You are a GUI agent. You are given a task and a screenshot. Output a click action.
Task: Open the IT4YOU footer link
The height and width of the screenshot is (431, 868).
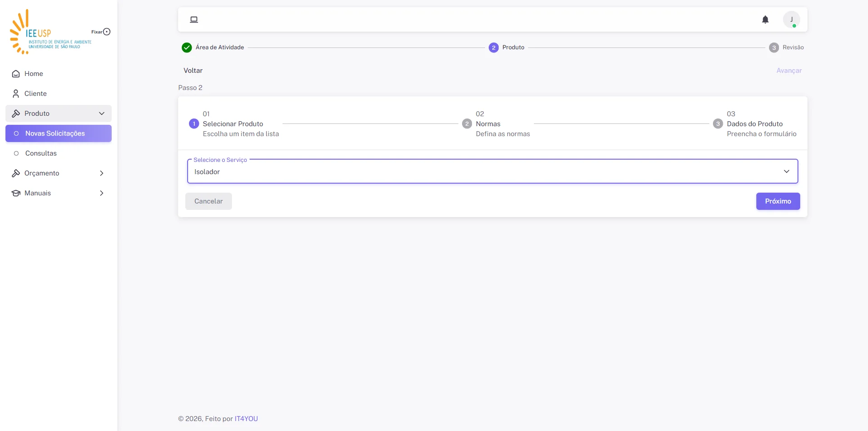coord(246,419)
